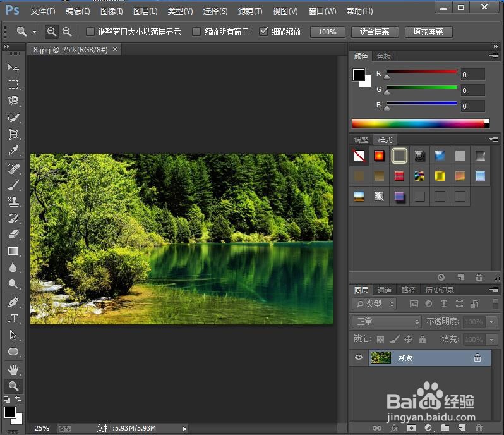Create a new group folder icon
The width and height of the screenshot is (504, 435).
(445, 428)
